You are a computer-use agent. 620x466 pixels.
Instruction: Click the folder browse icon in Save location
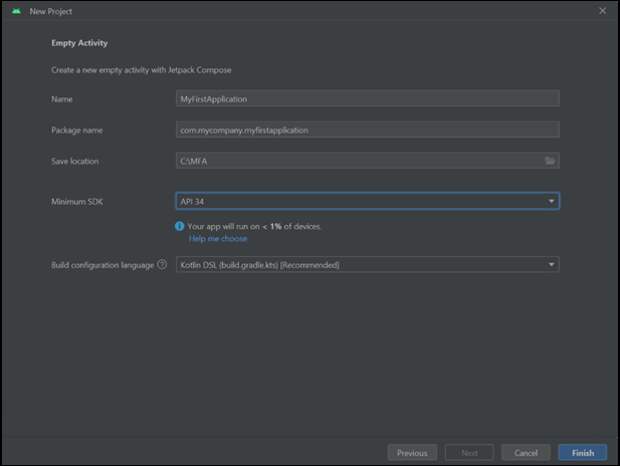pos(550,161)
